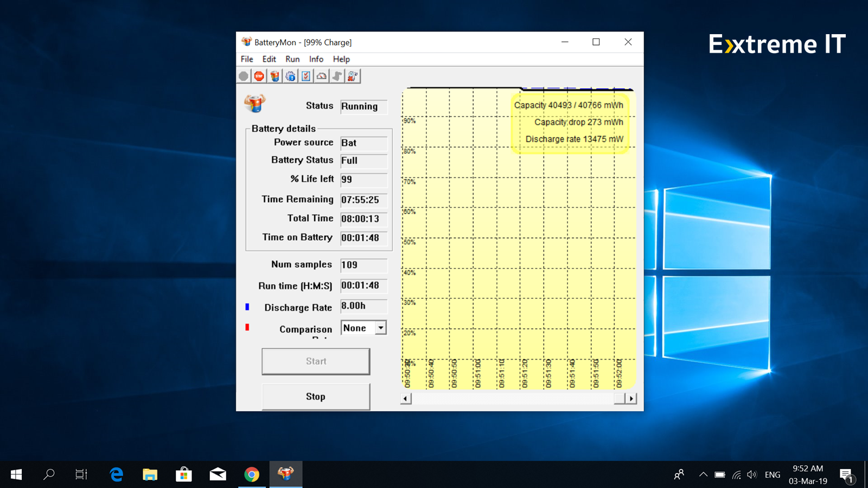This screenshot has width=868, height=488.
Task: Open clock showing 9:52 AM 03-Mar-19
Action: click(x=808, y=474)
